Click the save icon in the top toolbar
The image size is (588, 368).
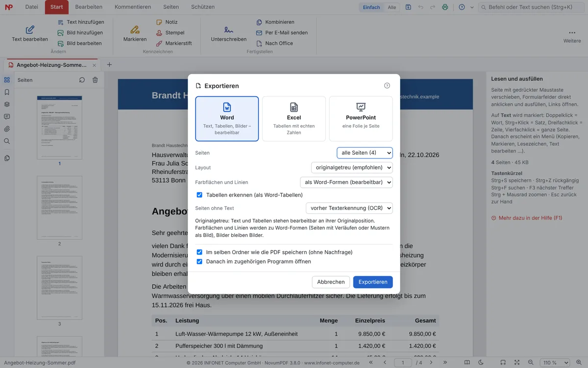[409, 7]
